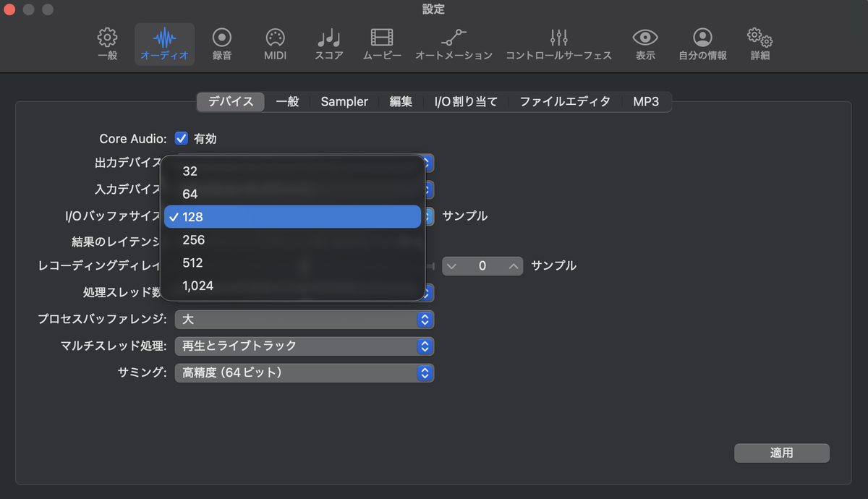
Task: Choose 256 buffer size option
Action: click(292, 239)
